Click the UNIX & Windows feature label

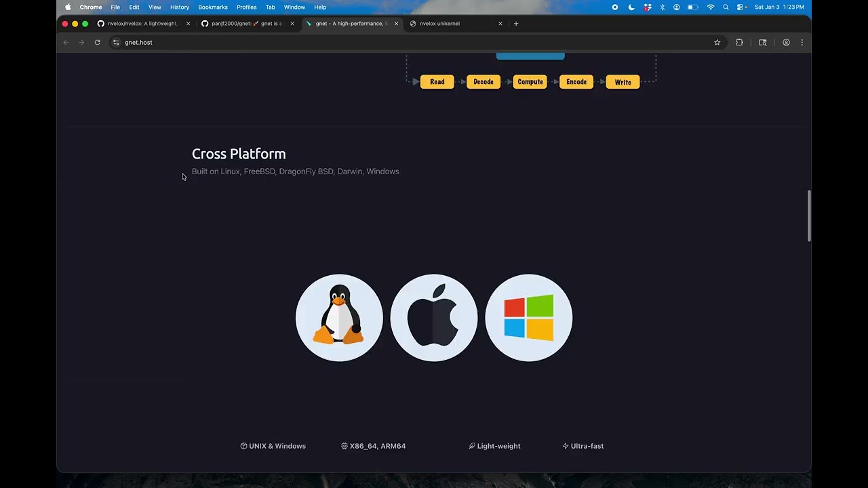tap(273, 446)
